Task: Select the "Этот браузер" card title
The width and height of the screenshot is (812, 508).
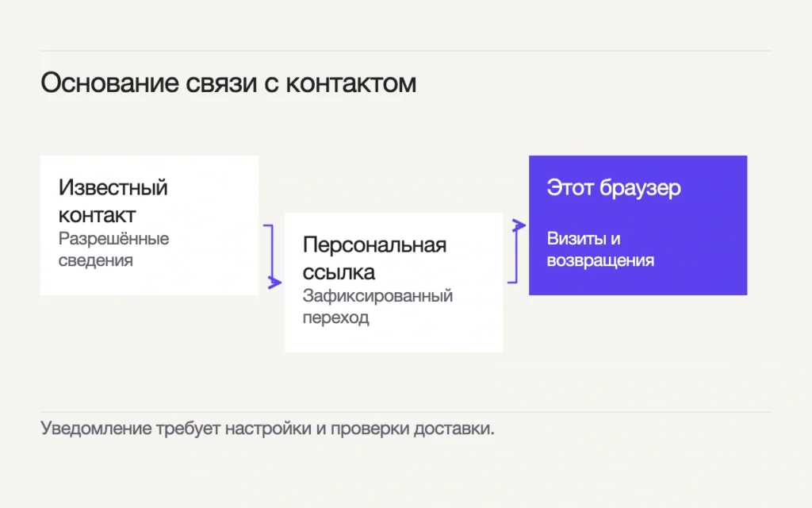Action: [614, 187]
